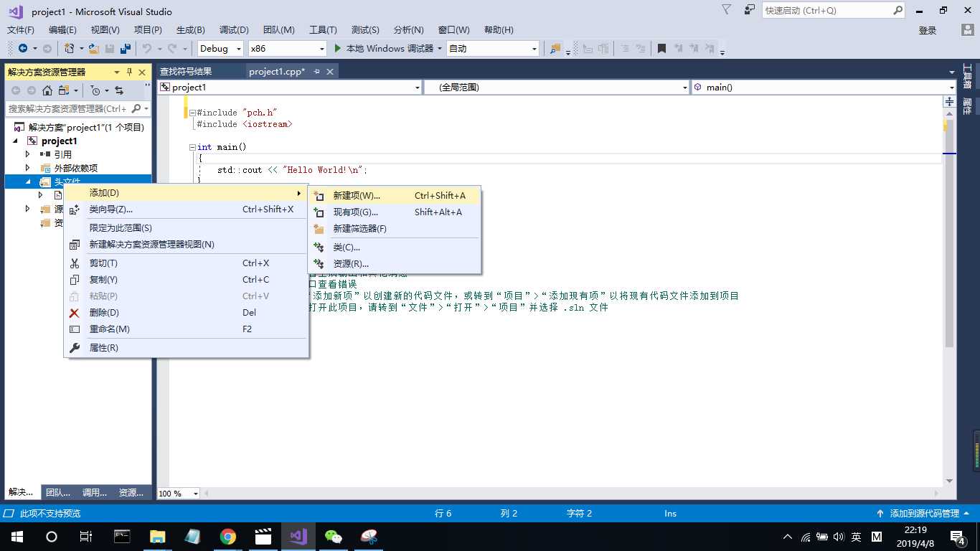Image resolution: width=980 pixels, height=551 pixels.
Task: Open the 生成(B) build menu
Action: [x=191, y=29]
